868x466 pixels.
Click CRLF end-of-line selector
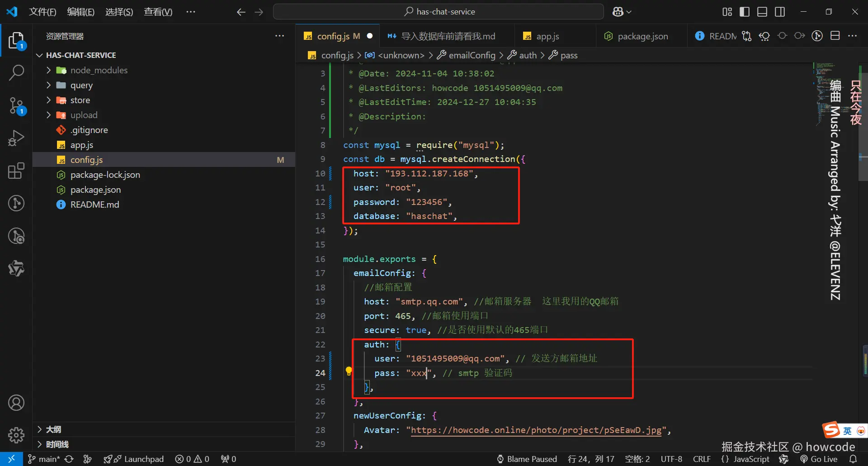pyautogui.click(x=702, y=459)
